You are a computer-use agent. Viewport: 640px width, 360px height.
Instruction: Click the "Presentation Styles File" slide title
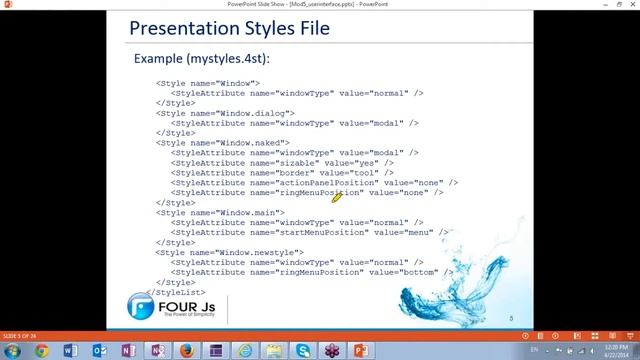coord(229,28)
